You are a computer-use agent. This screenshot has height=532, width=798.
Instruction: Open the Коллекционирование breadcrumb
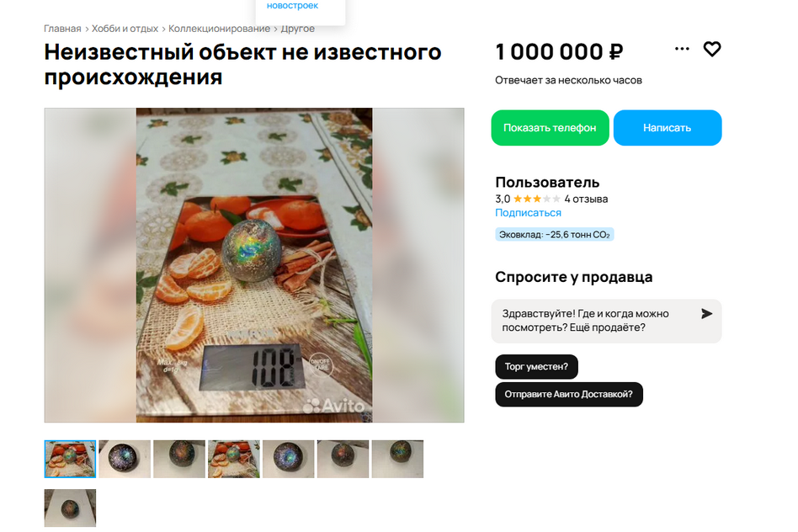coord(219,29)
